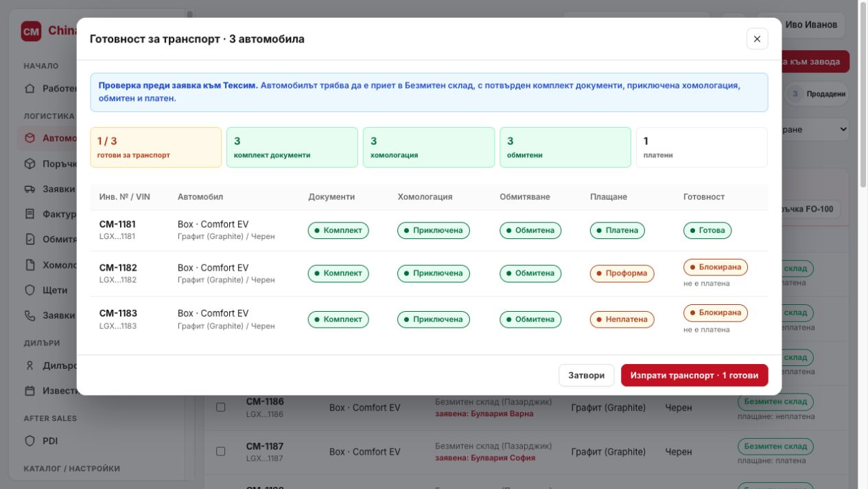The image size is (868, 489).
Task: Select the Продадени filter tab
Action: [x=817, y=94]
